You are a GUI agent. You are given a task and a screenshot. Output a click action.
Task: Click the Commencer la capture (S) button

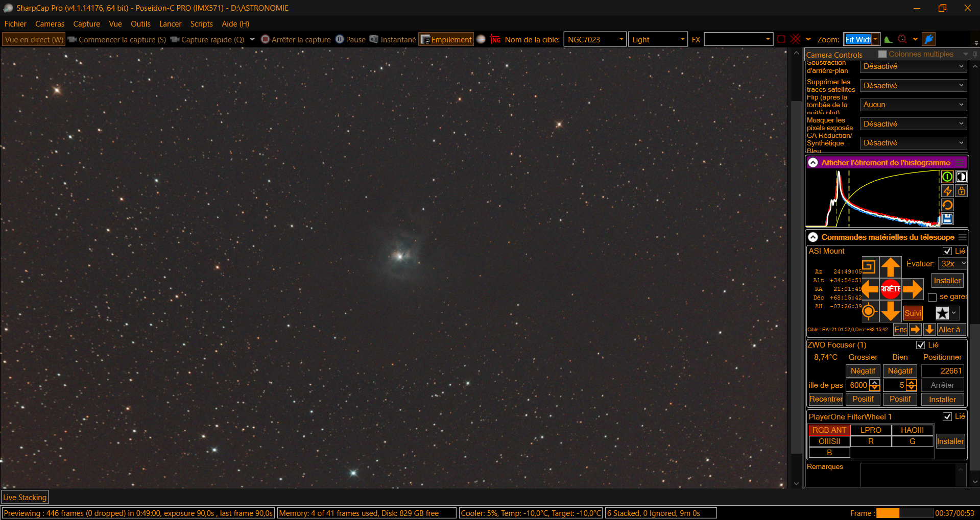pyautogui.click(x=117, y=39)
